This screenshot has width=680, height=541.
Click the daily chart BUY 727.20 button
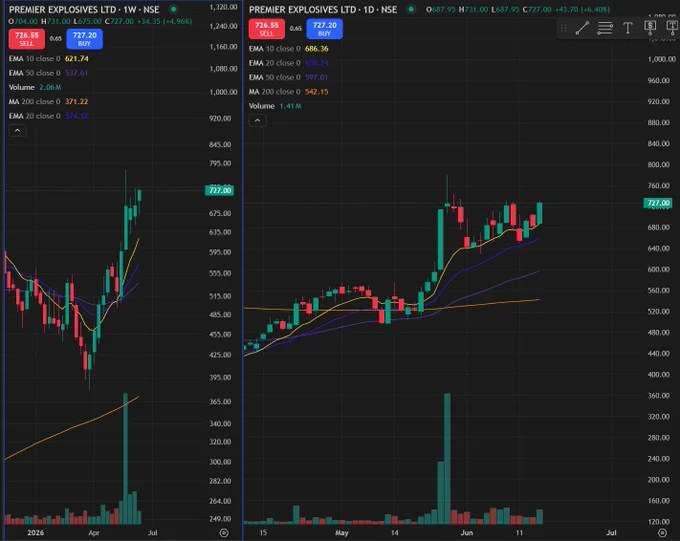pos(324,29)
